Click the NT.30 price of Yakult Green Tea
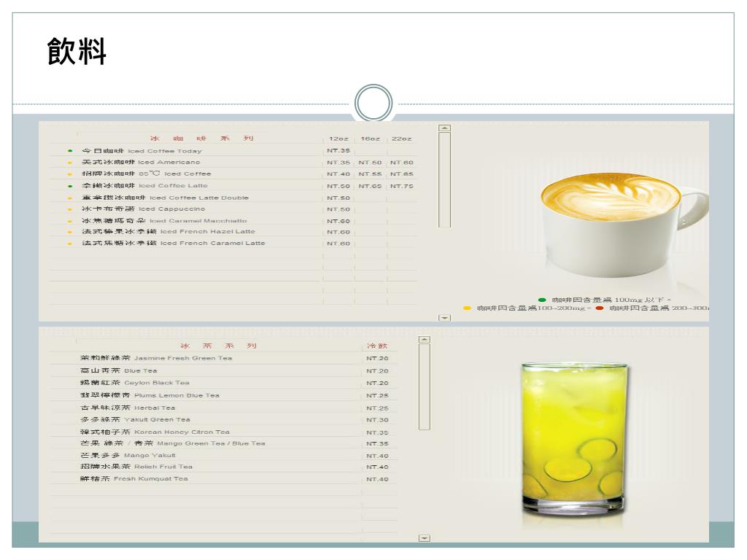Viewport: 747px width, 560px height. (377, 420)
